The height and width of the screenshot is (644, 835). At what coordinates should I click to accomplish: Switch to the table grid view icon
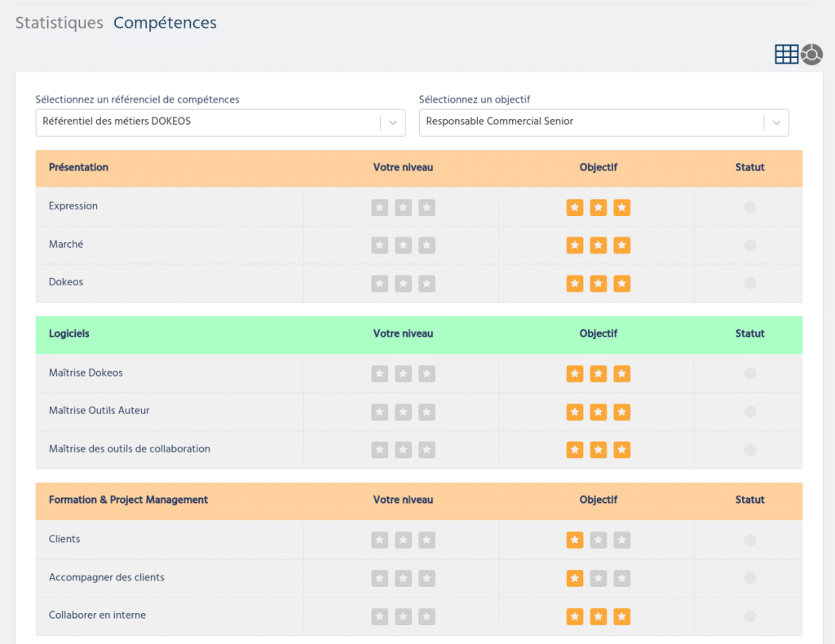(x=786, y=55)
